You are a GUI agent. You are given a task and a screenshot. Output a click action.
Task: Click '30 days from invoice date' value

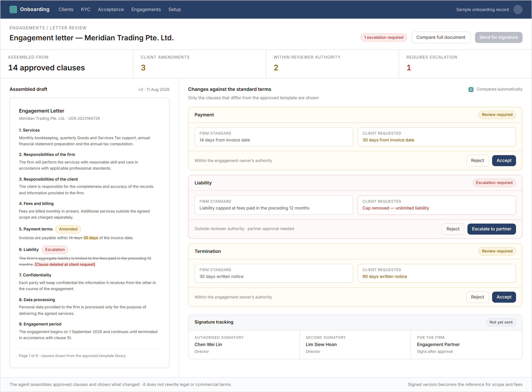point(388,140)
